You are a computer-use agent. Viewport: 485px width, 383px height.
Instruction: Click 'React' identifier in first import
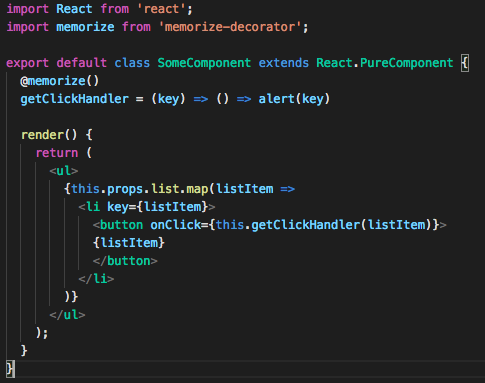coord(74,9)
